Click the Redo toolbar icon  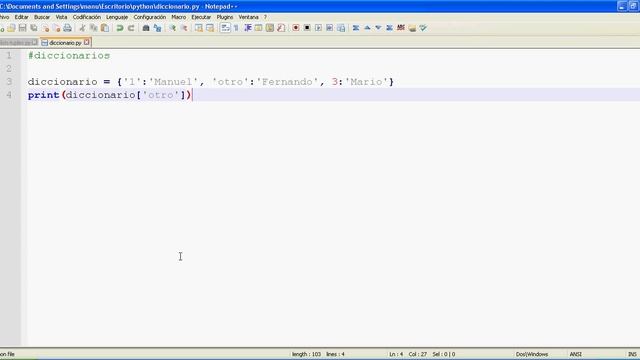131,28
